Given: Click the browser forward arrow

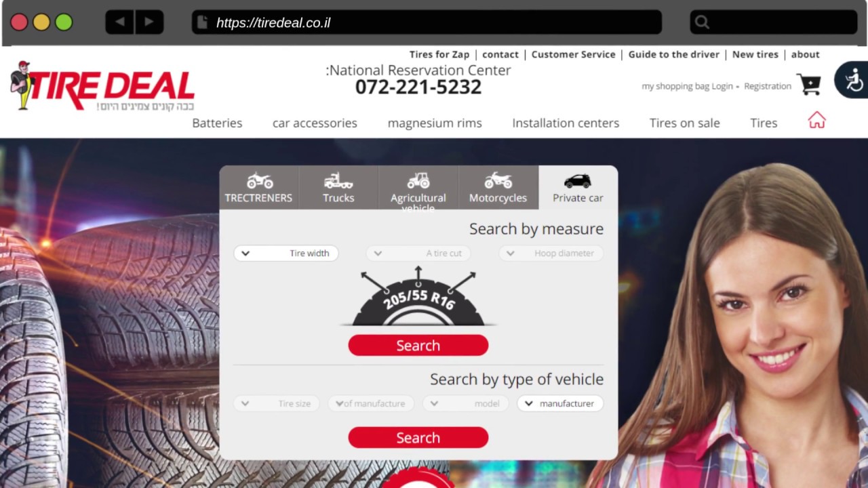Looking at the screenshot, I should click(149, 22).
